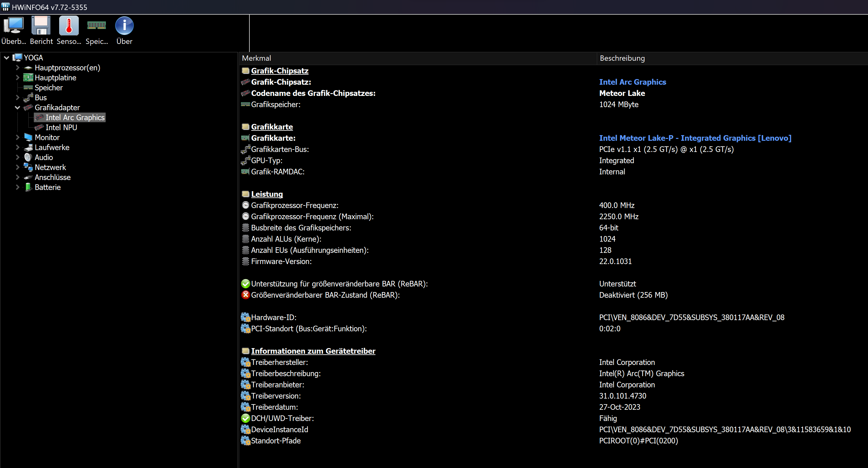This screenshot has height=468, width=868.
Task: Click the gear icon beside Hardware-ID
Action: (246, 317)
